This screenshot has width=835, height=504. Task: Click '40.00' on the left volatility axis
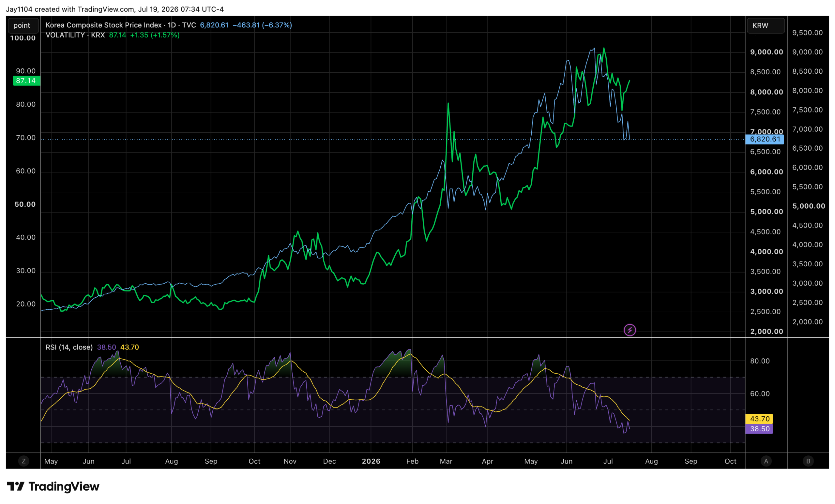tap(26, 237)
